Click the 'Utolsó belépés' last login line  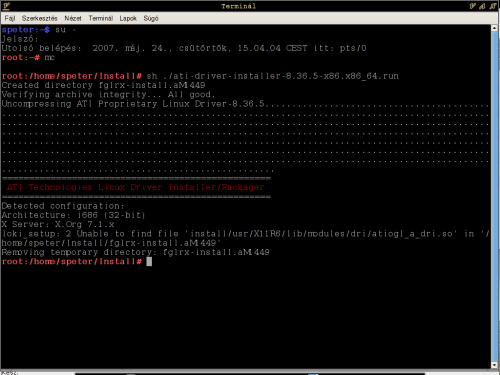pos(184,48)
